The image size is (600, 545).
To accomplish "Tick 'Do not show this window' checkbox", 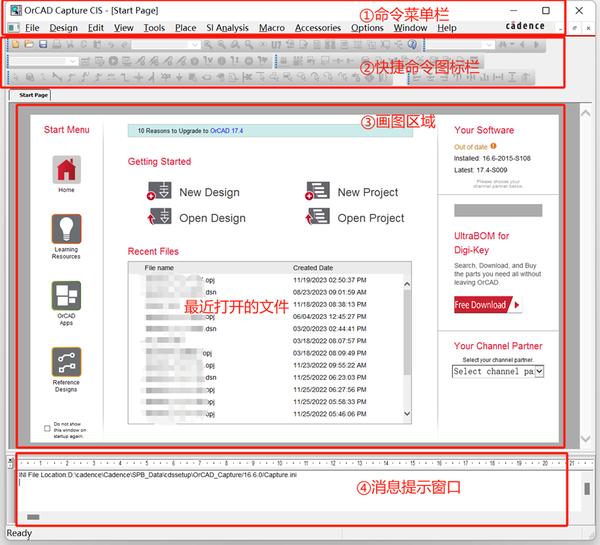I will click(47, 428).
